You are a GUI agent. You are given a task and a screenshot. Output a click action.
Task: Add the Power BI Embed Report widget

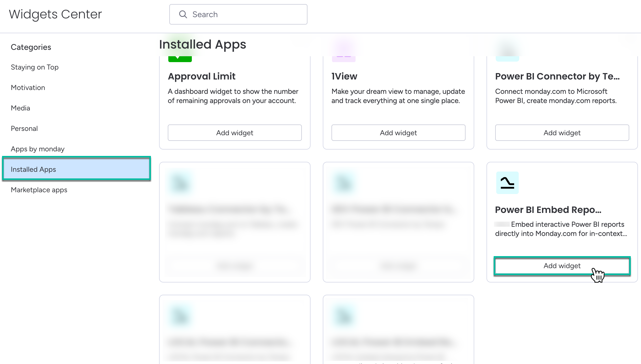pos(562,266)
